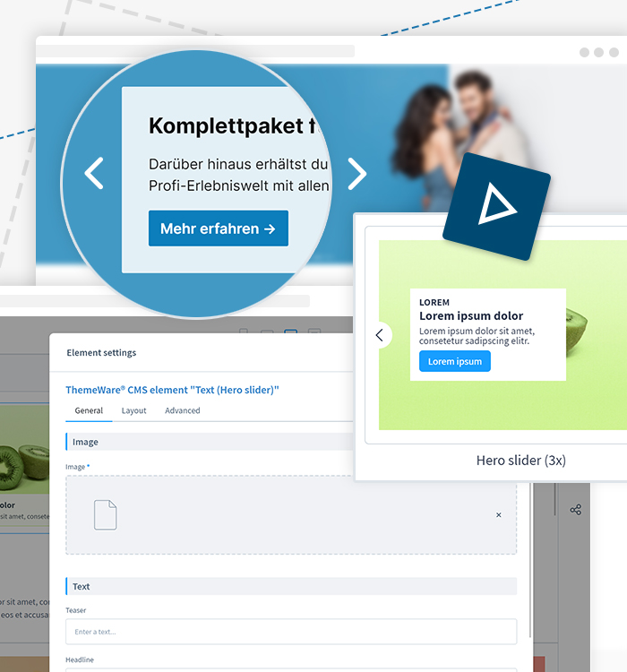Click the Hero slider (3x) label
This screenshot has width=627, height=672.
(520, 461)
